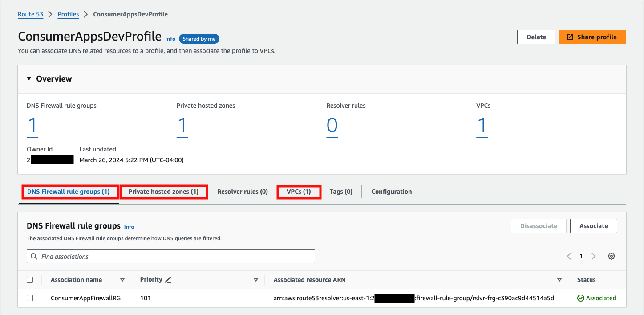The width and height of the screenshot is (644, 315).
Task: Click the Delete button
Action: tap(536, 37)
